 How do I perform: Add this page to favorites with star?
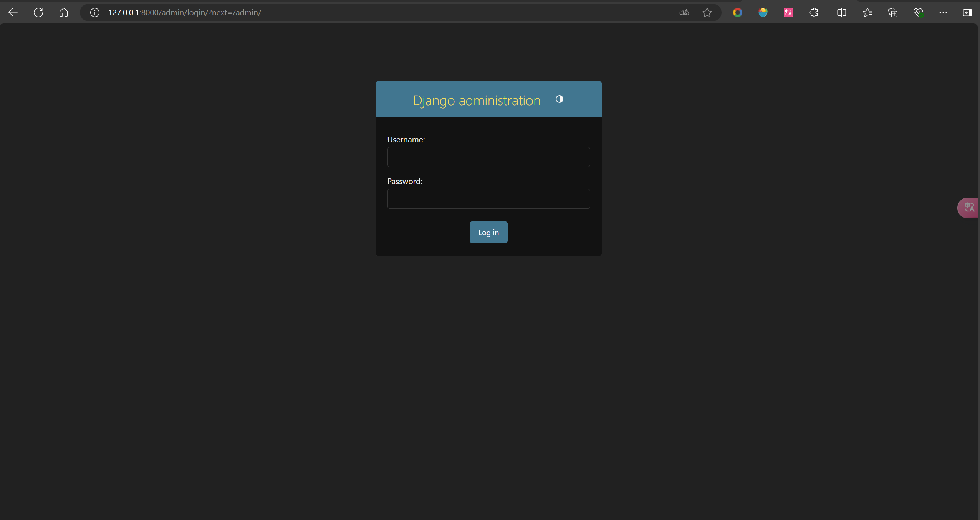(707, 13)
